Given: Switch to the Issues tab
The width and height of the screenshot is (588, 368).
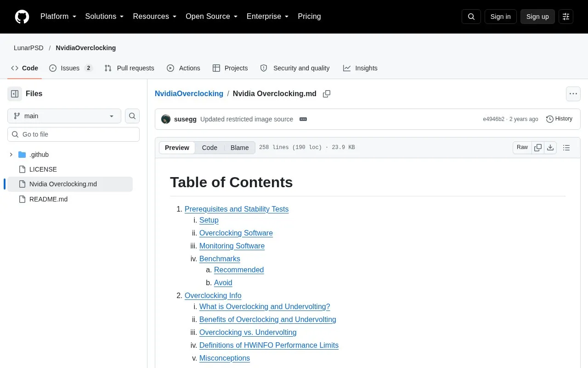Looking at the screenshot, I should tap(71, 68).
